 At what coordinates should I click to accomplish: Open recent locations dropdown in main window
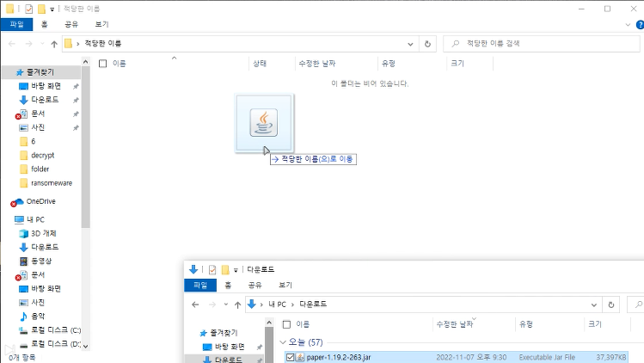pyautogui.click(x=42, y=44)
